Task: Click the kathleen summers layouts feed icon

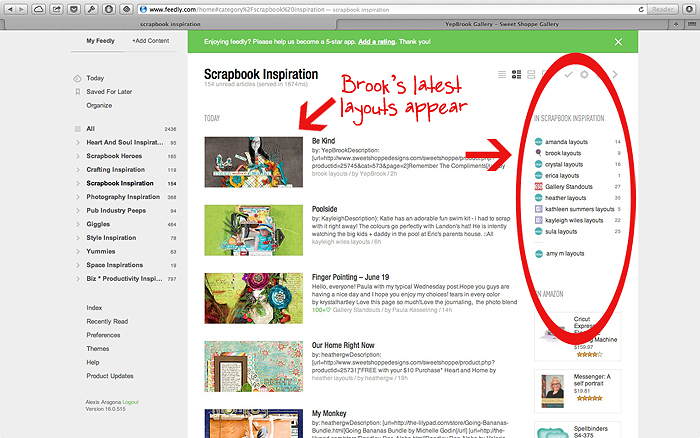Action: [538, 209]
